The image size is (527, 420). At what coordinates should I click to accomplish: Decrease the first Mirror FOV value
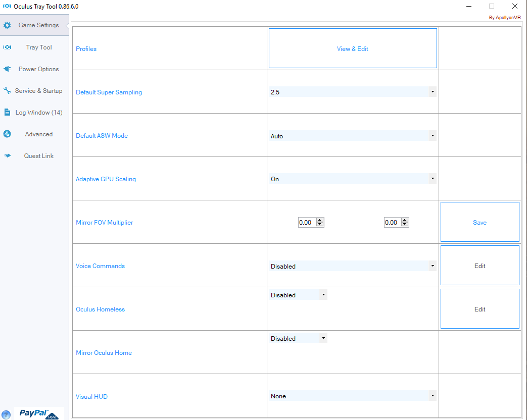(320, 224)
